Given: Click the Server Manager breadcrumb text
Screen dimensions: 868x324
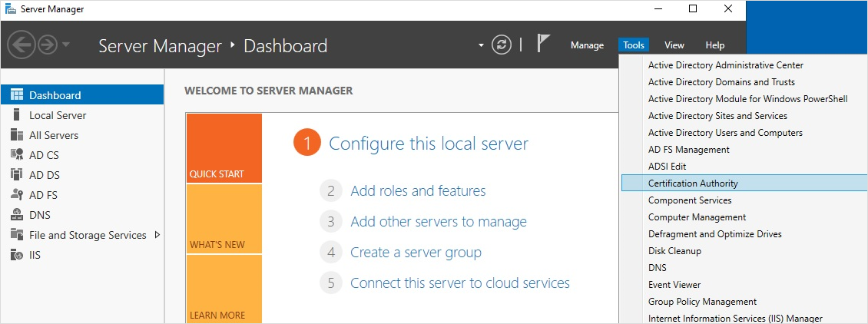Looking at the screenshot, I should 160,46.
